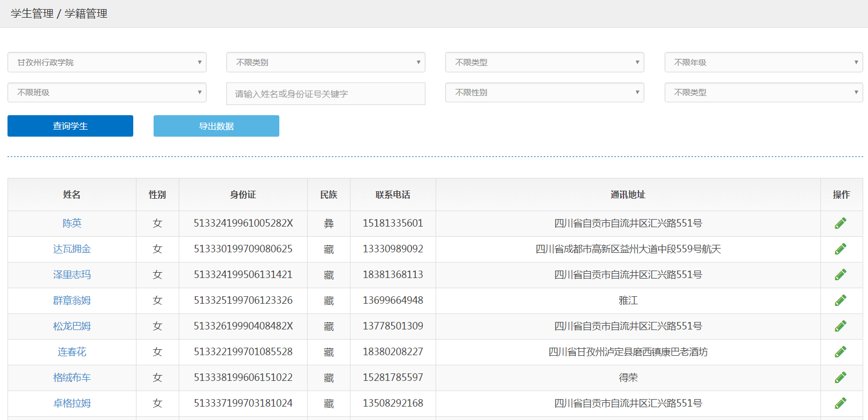
Task: Click the 导出数据 button
Action: 216,126
